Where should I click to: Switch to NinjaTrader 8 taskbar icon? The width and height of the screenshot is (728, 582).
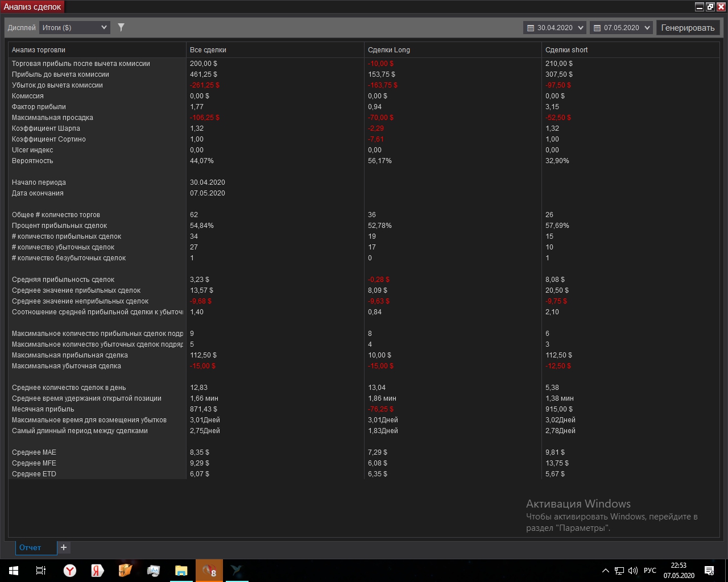point(209,571)
